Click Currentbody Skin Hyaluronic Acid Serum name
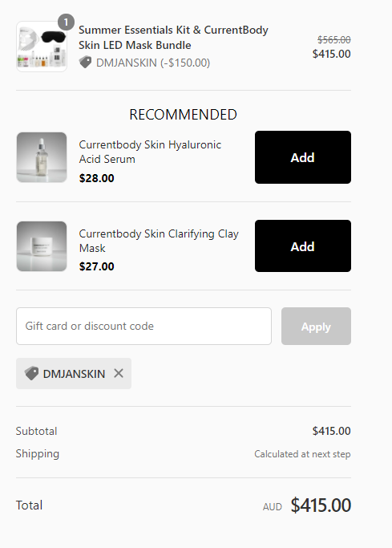This screenshot has width=392, height=548. pyautogui.click(x=150, y=152)
